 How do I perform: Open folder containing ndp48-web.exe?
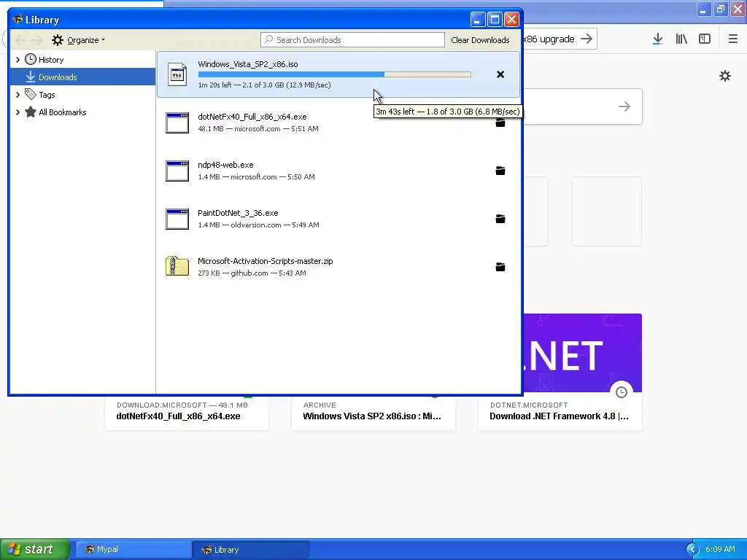click(x=500, y=171)
